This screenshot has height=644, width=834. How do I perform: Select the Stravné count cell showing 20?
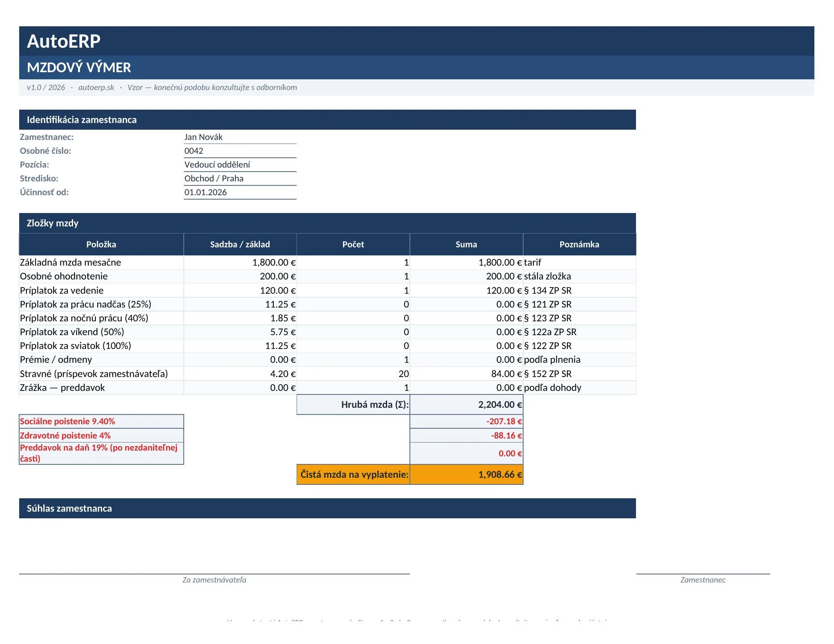point(353,374)
